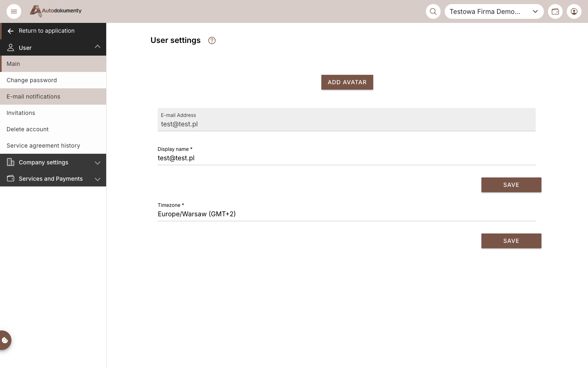Click the Return to application back arrow

coord(11,31)
